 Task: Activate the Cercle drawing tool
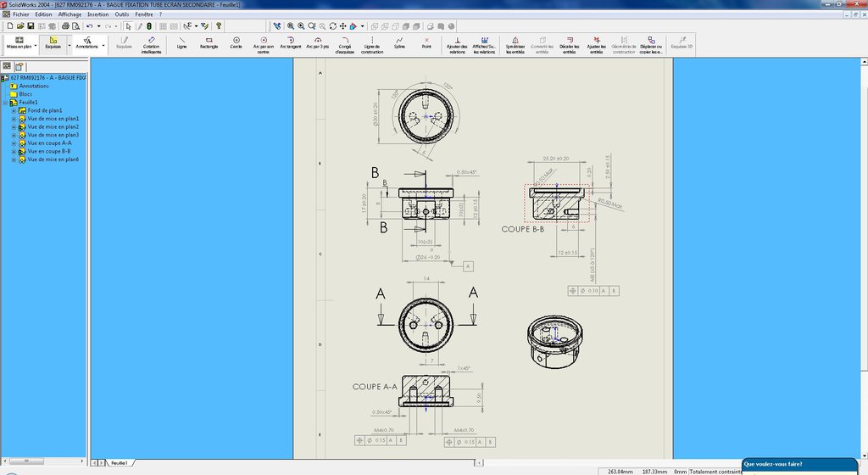pyautogui.click(x=236, y=42)
